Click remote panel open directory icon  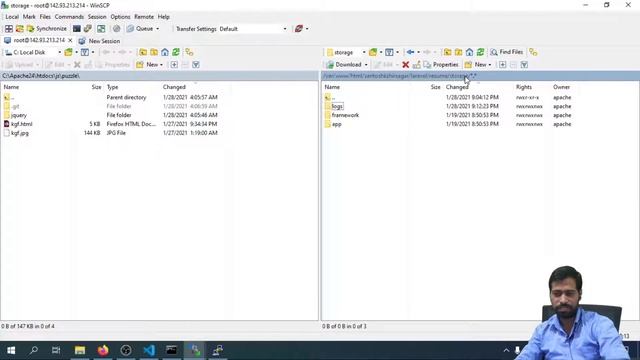click(x=373, y=52)
